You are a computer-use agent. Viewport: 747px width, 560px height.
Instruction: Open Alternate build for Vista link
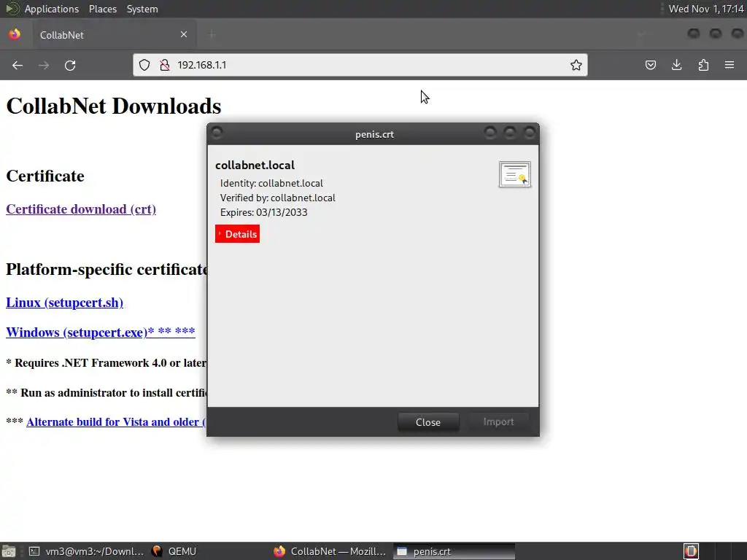click(116, 422)
